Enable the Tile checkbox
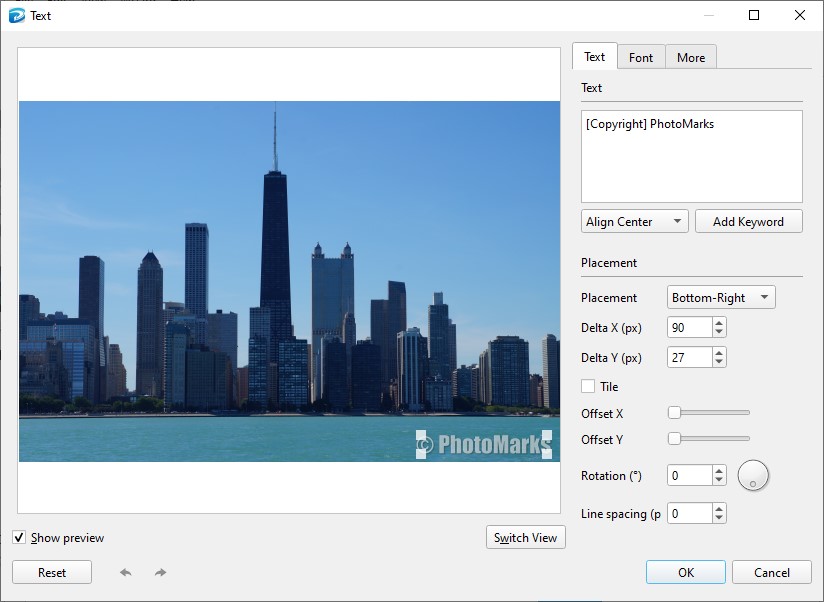This screenshot has width=824, height=602. pos(588,387)
